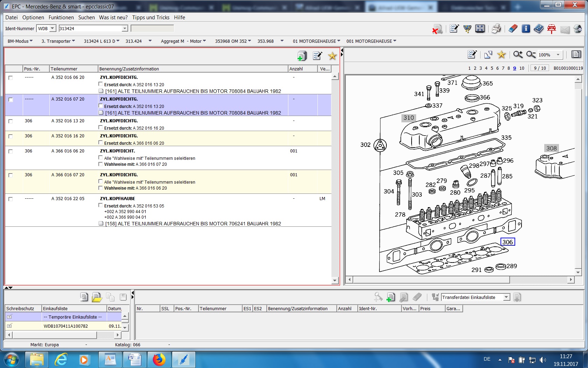Zoom out of the diagram
Screen dimensions: 588x368
531,54
